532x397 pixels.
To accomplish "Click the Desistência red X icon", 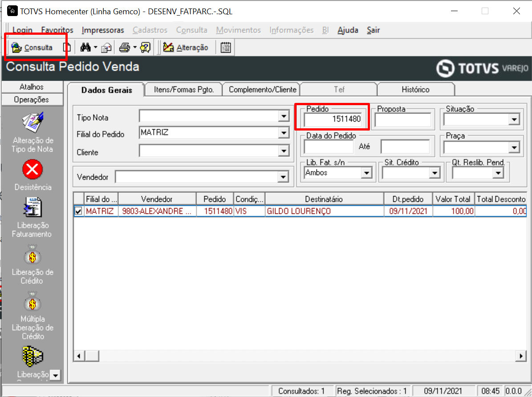I will point(32,169).
